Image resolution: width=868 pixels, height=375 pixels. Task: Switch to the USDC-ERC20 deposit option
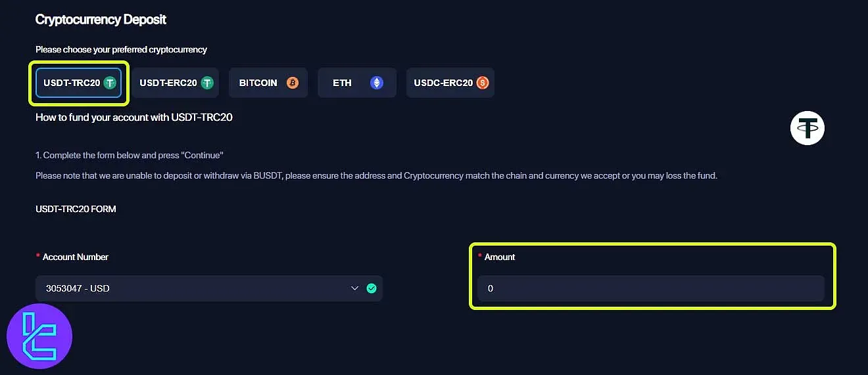coord(450,83)
